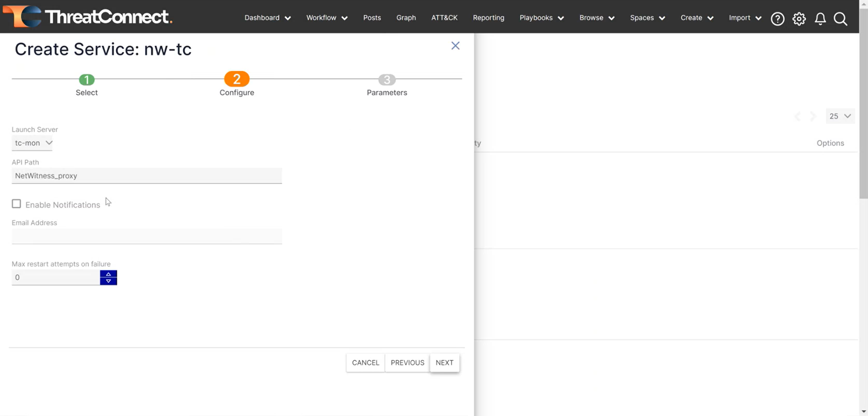Click the settings gear icon
The image size is (868, 416).
point(799,18)
